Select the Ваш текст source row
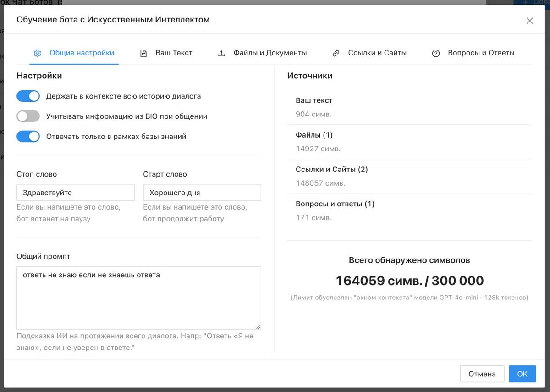550x392 pixels. coord(410,107)
